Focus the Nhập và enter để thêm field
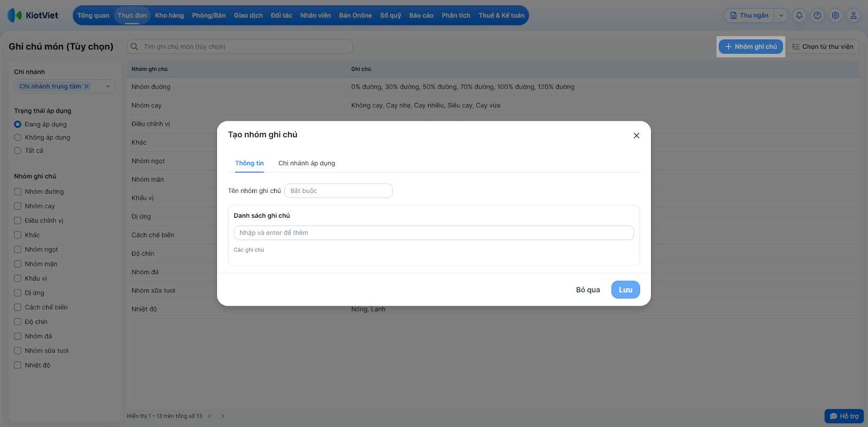Image resolution: width=868 pixels, height=427 pixels. (434, 233)
